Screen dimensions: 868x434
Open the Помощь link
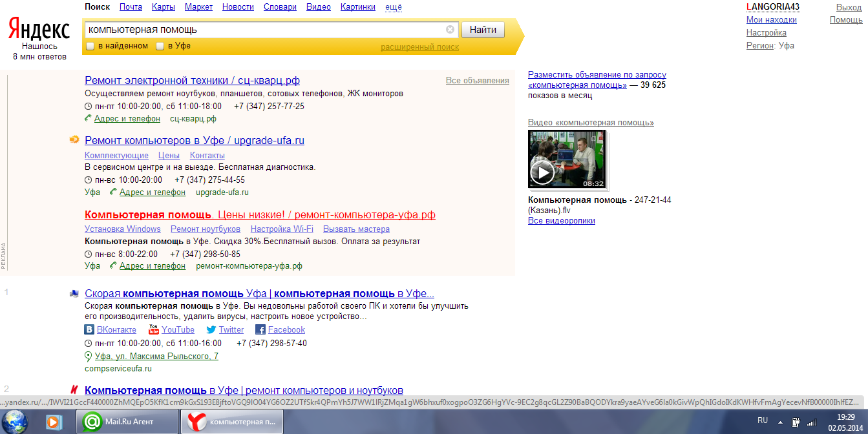coord(846,20)
